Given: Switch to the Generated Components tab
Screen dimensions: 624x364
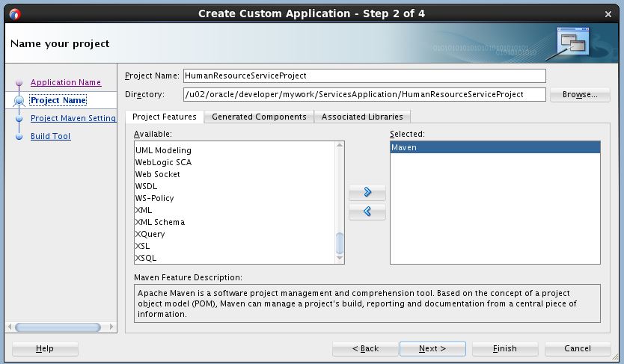Looking at the screenshot, I should (x=259, y=117).
